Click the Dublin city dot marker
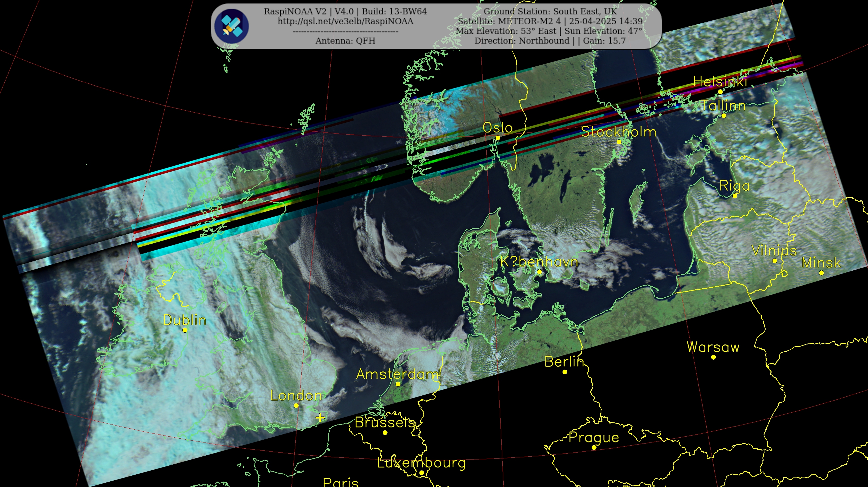Image resolution: width=868 pixels, height=487 pixels. [185, 330]
